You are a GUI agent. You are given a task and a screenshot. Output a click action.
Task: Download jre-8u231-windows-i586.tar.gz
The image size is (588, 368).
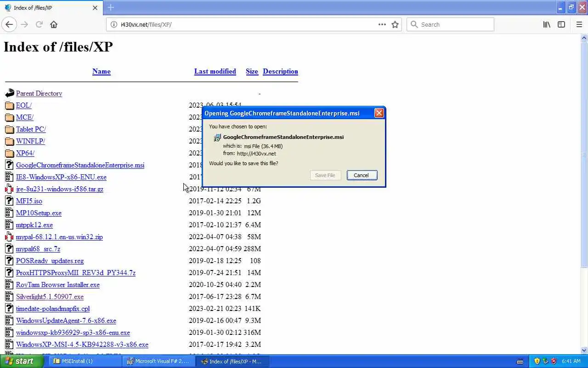pos(60,189)
